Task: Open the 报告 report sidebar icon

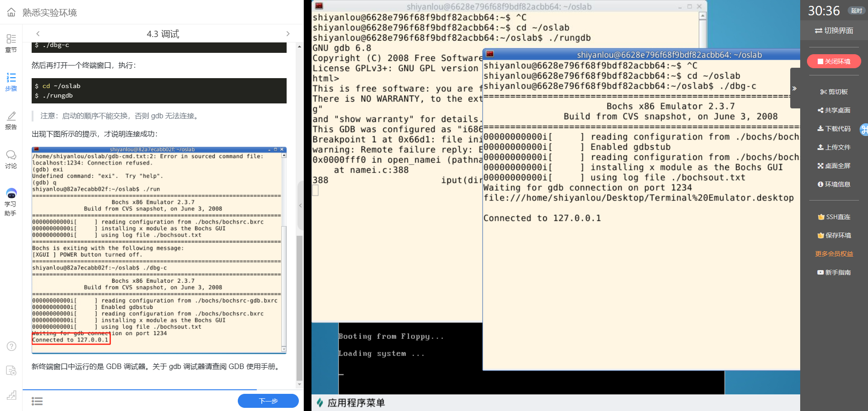Action: point(11,120)
